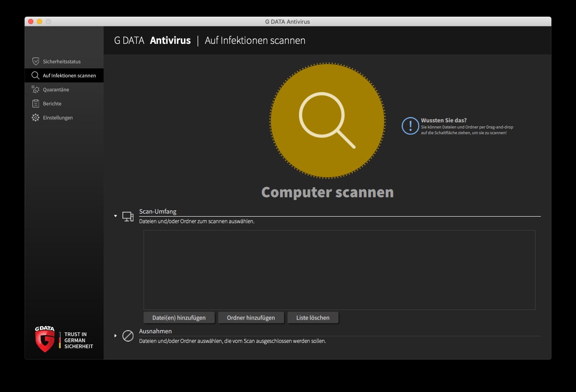Click the G DATA Antivirus header brand text
This screenshot has height=392, width=576.
152,40
